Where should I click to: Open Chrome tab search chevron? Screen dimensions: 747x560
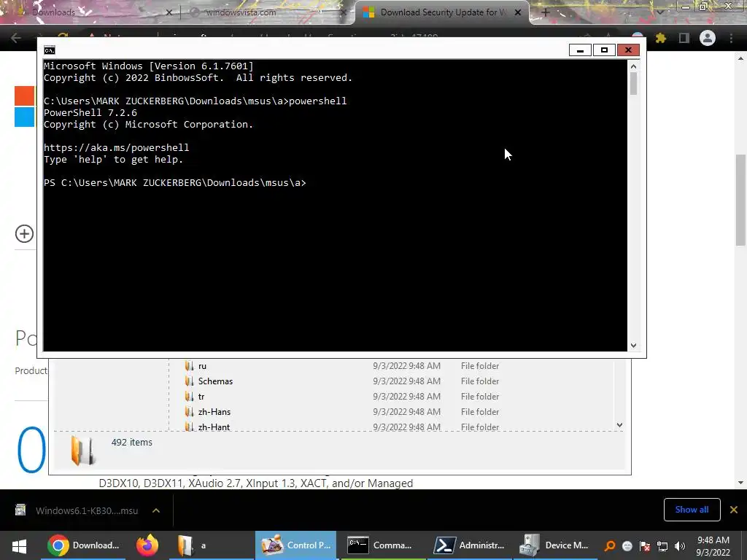(x=660, y=12)
